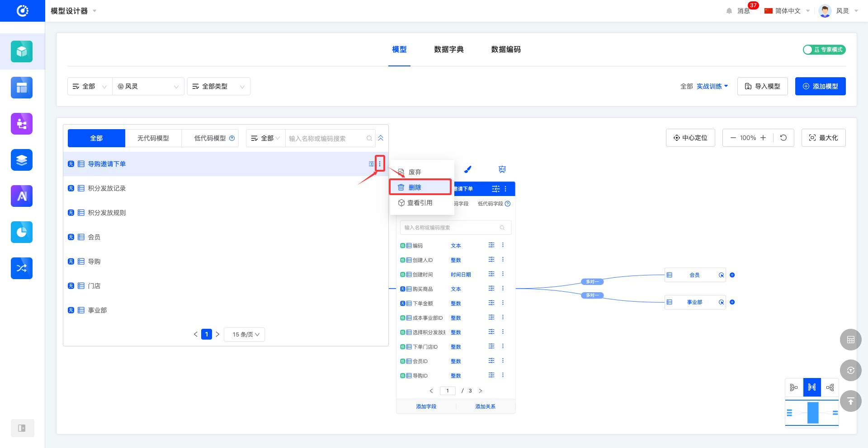Switch to the 模型 tab
This screenshot has width=868, height=448.
pos(399,49)
